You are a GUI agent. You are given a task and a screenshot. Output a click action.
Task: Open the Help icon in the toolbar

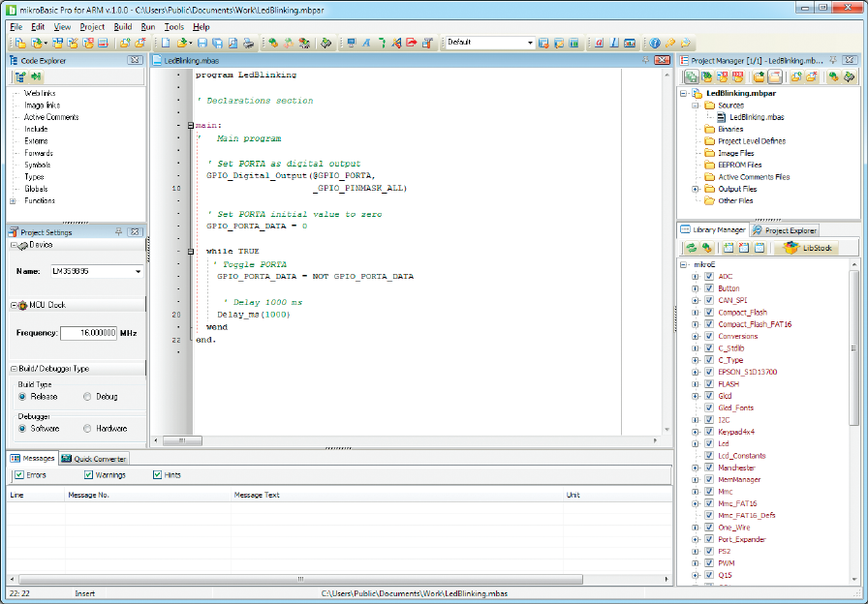[655, 44]
